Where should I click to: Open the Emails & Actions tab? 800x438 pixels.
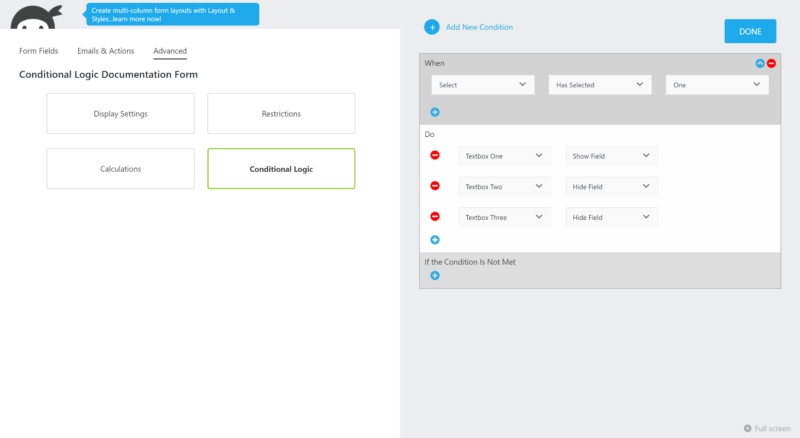[x=105, y=51]
